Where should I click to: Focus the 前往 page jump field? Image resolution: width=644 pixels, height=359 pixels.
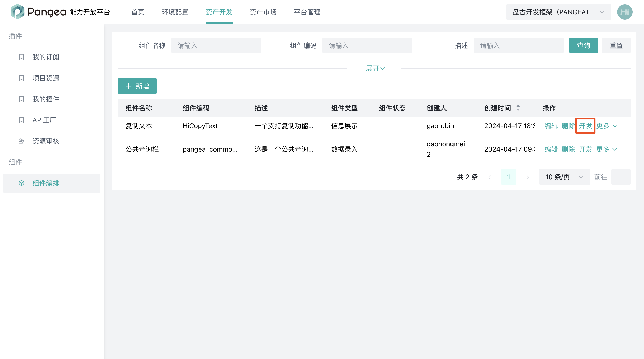621,177
